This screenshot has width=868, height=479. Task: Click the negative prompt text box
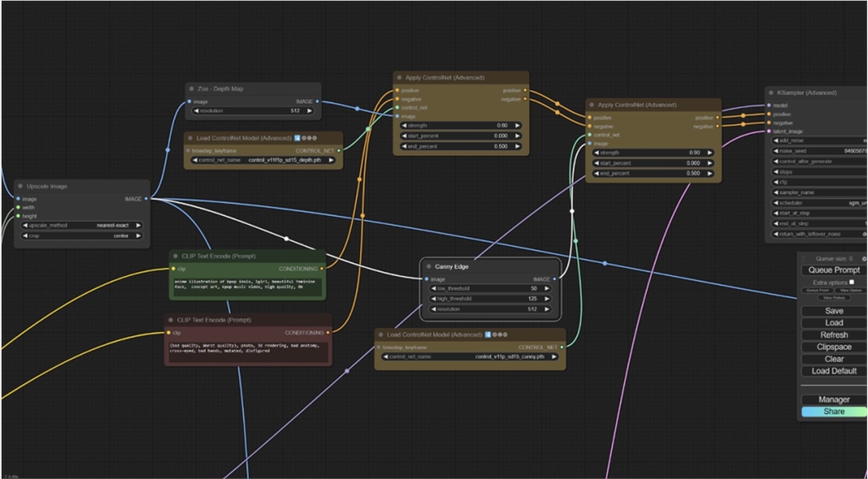[x=247, y=349]
